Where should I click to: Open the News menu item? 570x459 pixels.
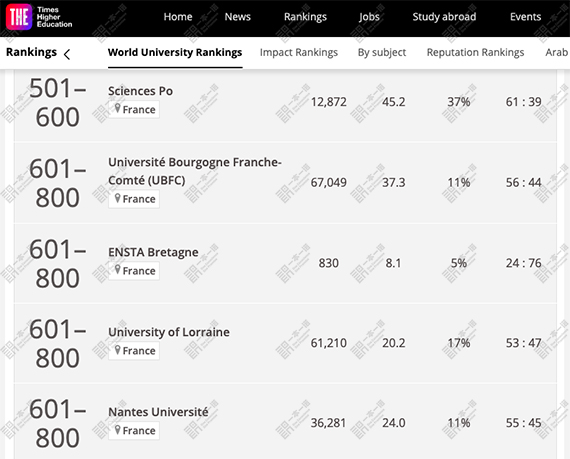tap(237, 17)
